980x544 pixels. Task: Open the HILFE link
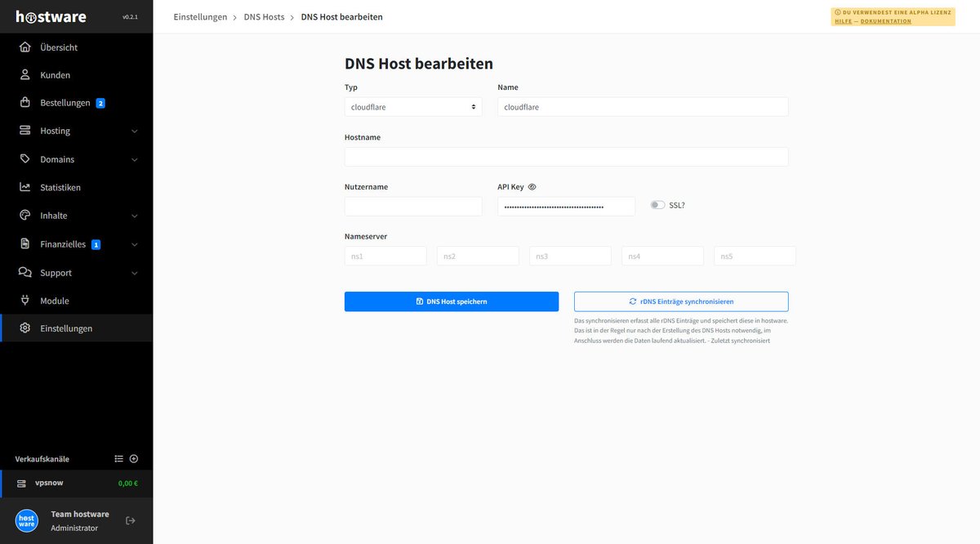843,21
